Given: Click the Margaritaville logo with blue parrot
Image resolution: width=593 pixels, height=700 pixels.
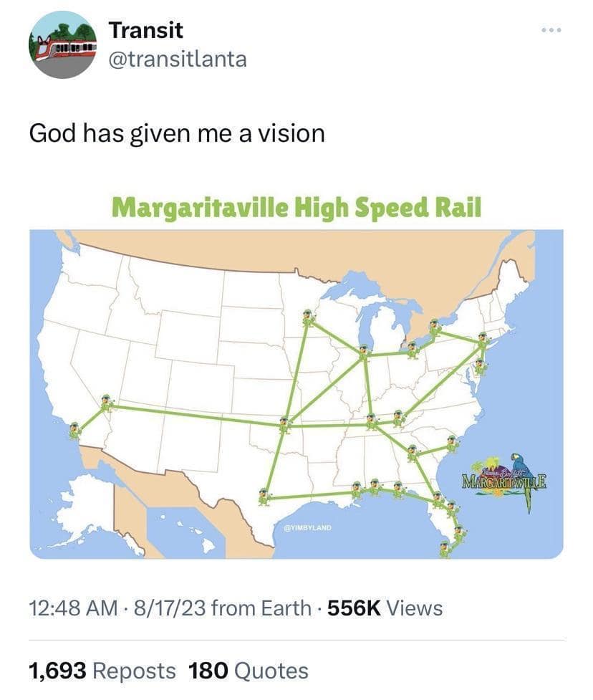Looking at the screenshot, I should (x=504, y=481).
